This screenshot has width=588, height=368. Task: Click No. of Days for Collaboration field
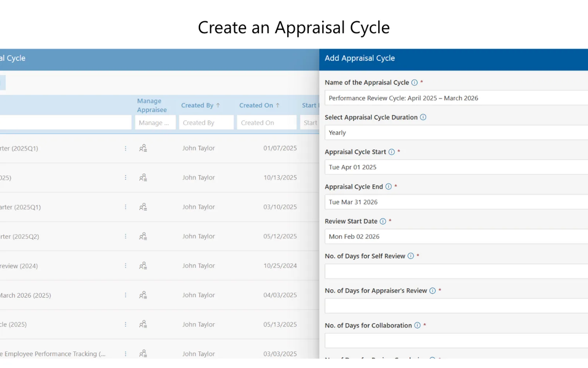coord(456,341)
